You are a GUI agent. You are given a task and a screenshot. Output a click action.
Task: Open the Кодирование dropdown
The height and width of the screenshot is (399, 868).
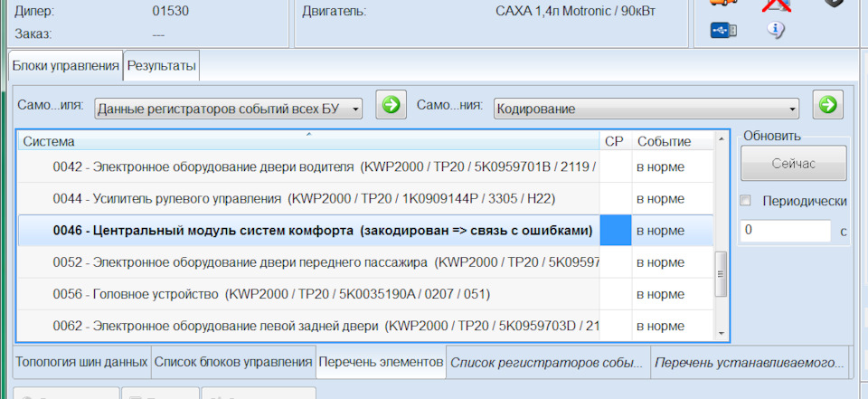coord(646,109)
